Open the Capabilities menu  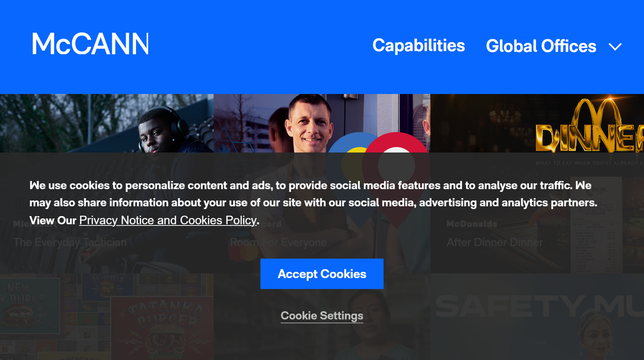click(x=419, y=46)
